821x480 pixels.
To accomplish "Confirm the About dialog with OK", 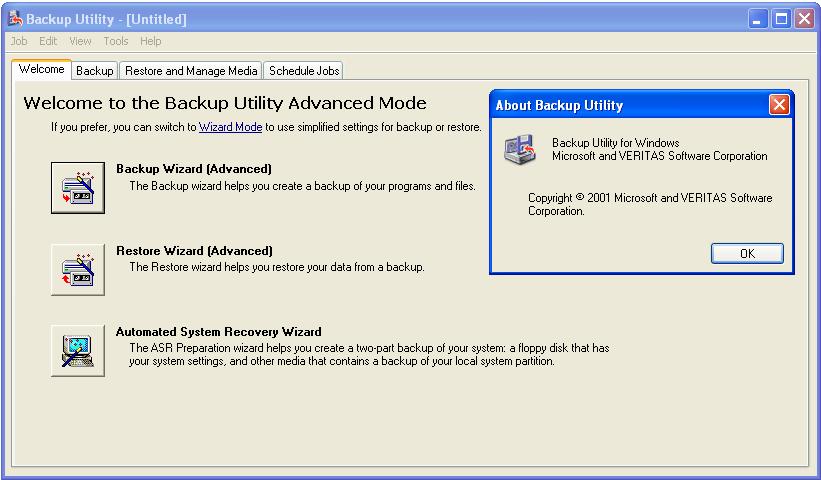I will coord(747,253).
